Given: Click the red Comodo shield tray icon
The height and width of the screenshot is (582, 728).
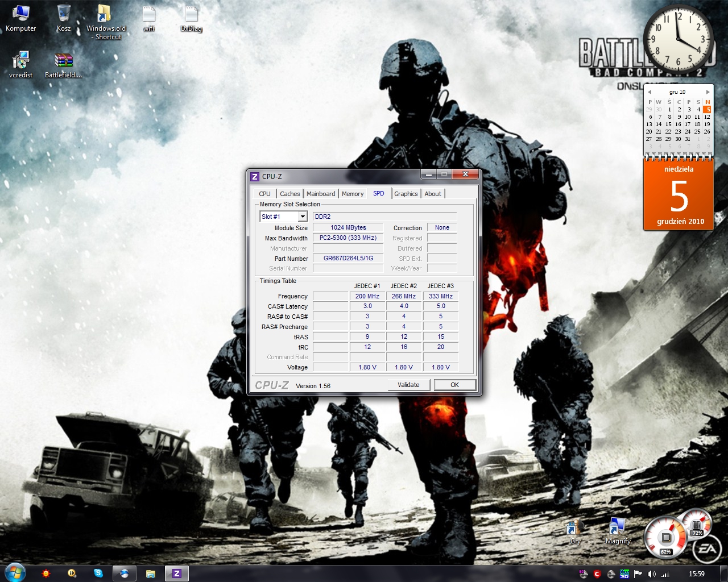Looking at the screenshot, I should tap(597, 574).
